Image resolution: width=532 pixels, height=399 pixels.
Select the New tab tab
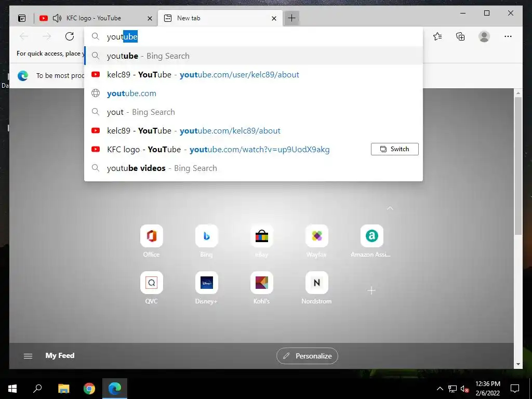pyautogui.click(x=220, y=18)
